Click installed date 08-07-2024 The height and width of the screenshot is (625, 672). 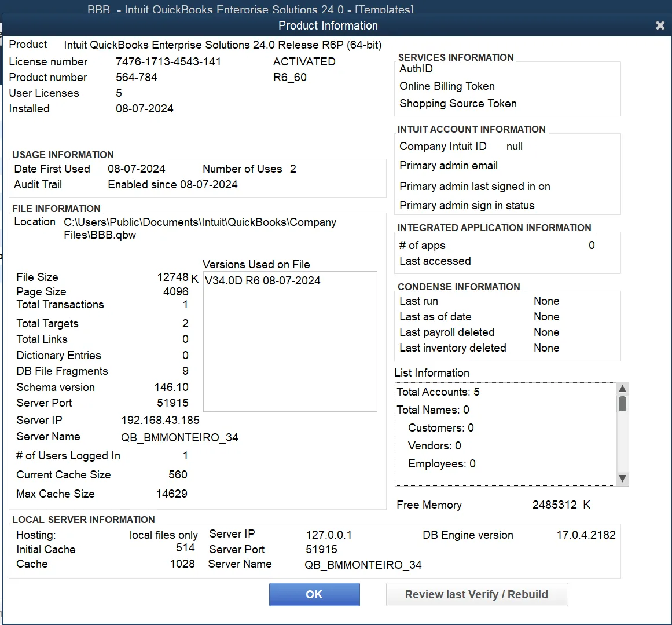145,108
